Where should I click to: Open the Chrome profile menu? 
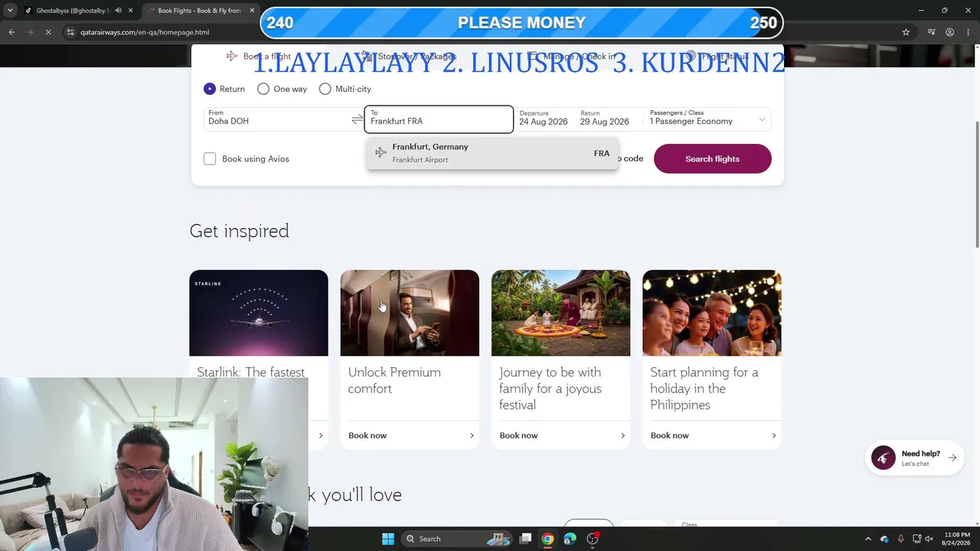click(x=950, y=32)
